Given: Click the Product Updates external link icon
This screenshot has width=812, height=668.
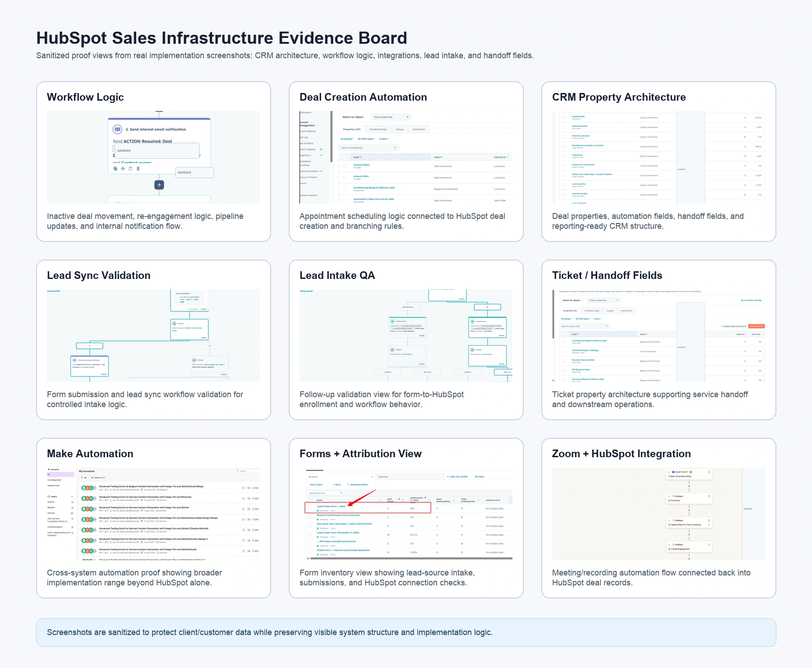Looking at the screenshot, I should pos(321,149).
